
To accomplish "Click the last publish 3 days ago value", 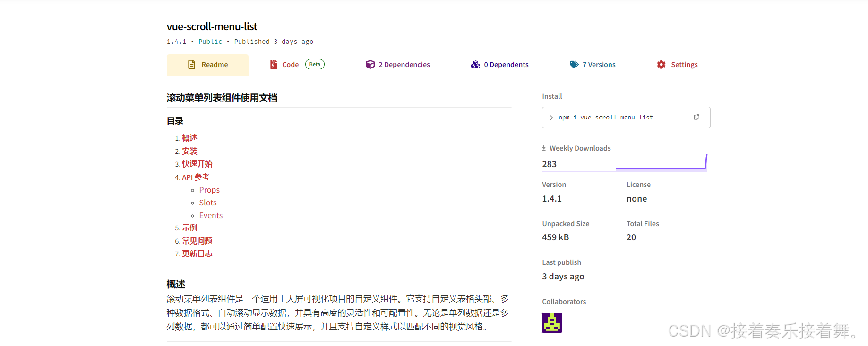I will [x=563, y=277].
